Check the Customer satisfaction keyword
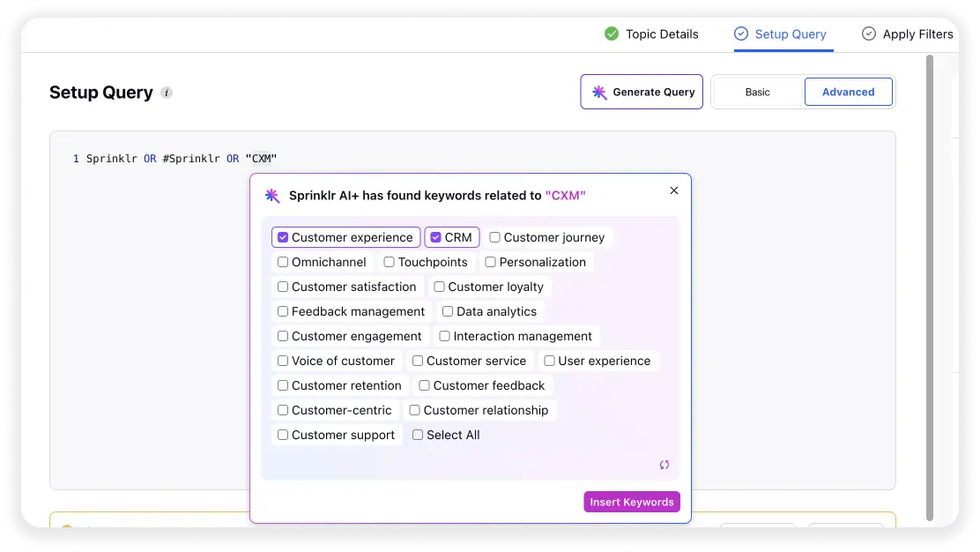 tap(283, 287)
